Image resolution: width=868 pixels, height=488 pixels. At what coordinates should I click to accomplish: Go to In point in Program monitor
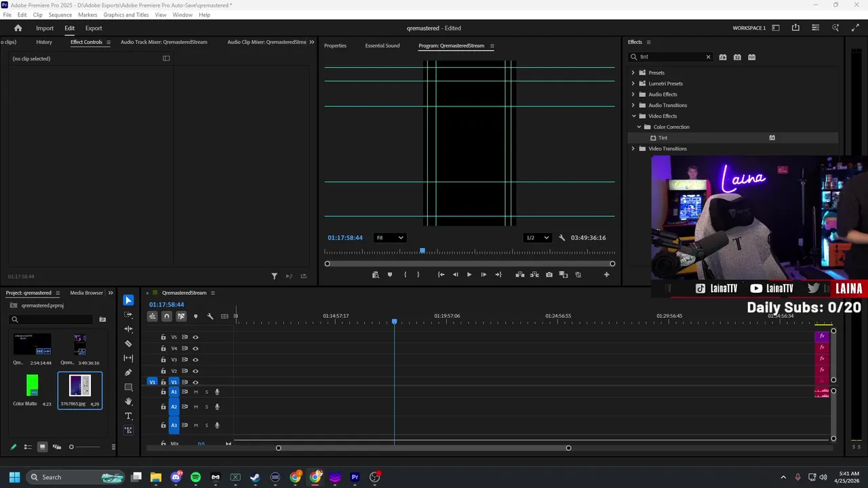tap(441, 274)
